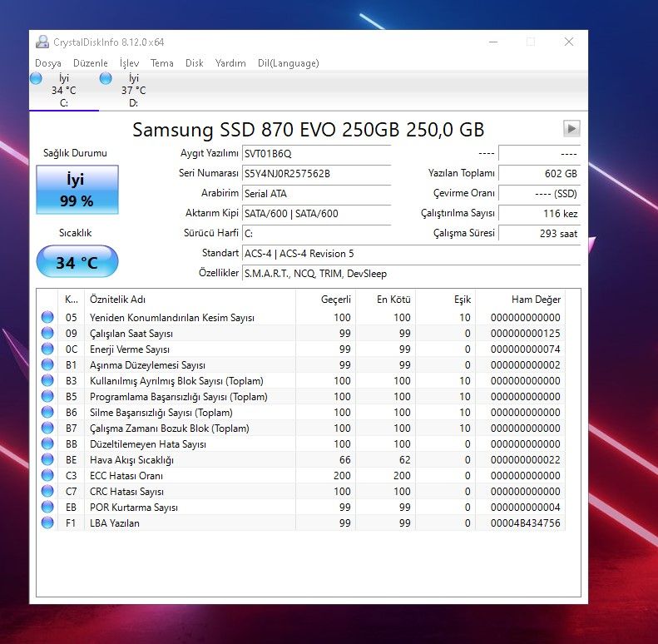Click status orb of attribute BE row
Screen dimensions: 658x644
coord(47,459)
